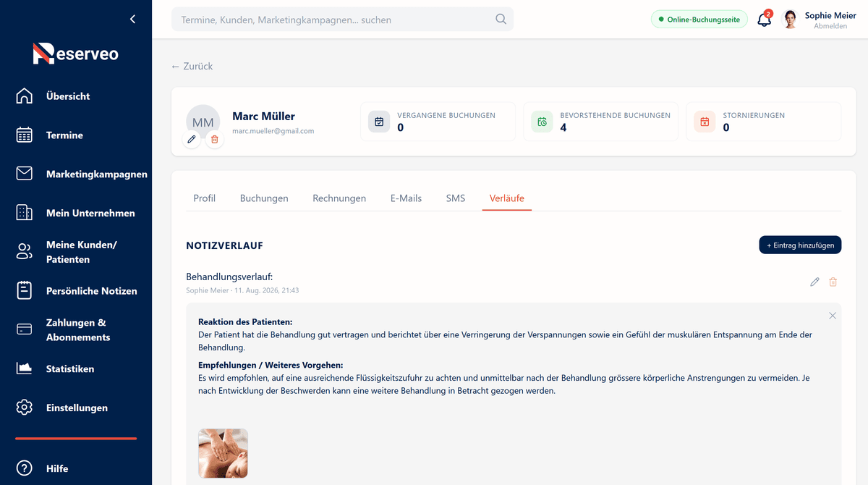
Task: Click the MM initials avatar
Action: tap(203, 122)
